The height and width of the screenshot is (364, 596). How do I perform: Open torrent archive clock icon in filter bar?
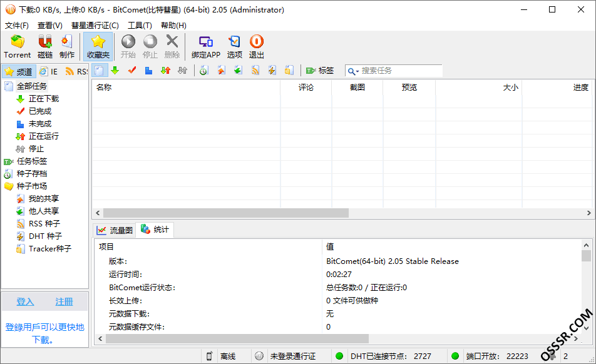[203, 71]
